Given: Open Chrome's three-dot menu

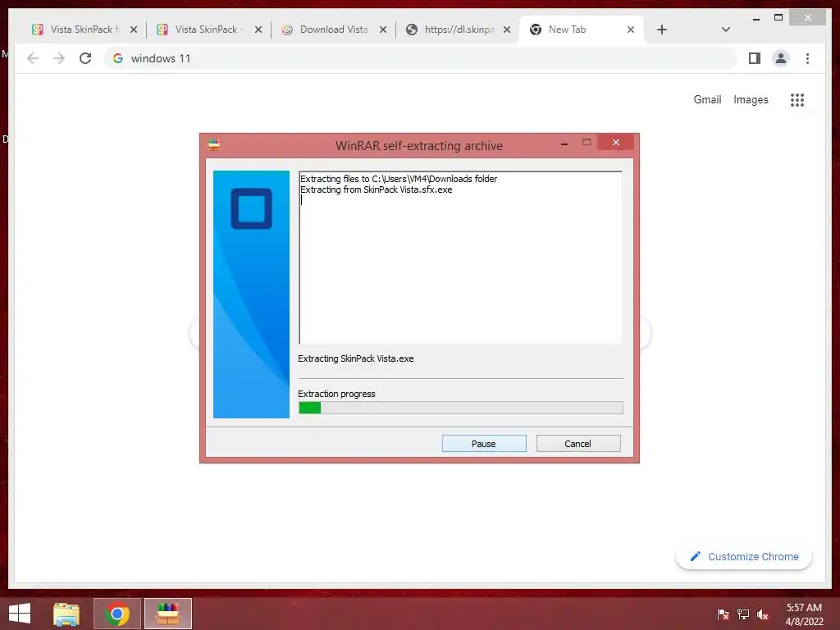Looking at the screenshot, I should click(807, 58).
